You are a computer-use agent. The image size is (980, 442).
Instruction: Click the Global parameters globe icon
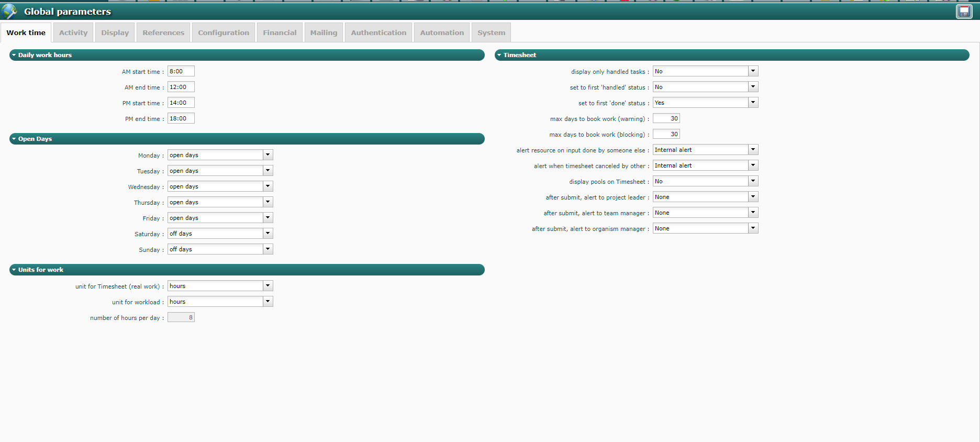click(x=9, y=11)
